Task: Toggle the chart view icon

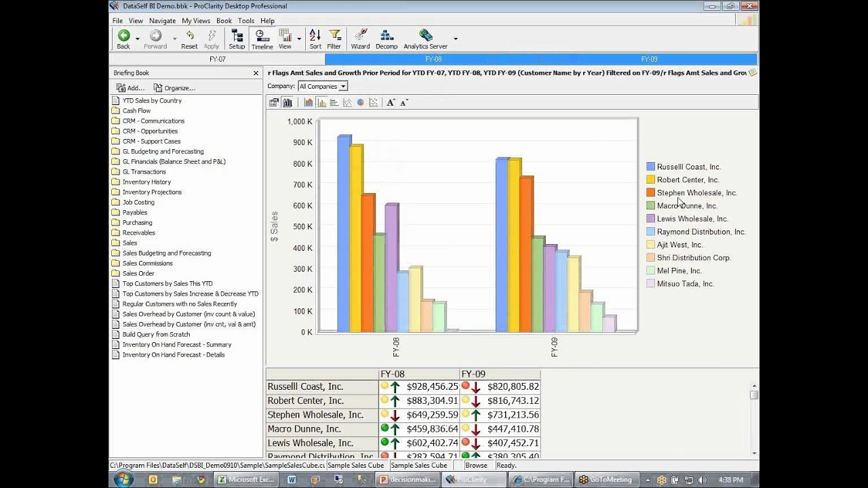Action: pyautogui.click(x=288, y=102)
